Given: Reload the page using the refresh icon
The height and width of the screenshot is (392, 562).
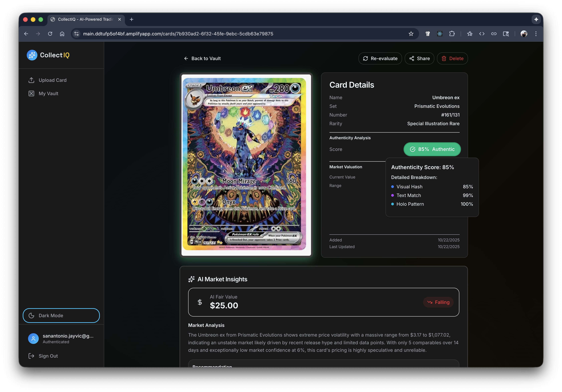Looking at the screenshot, I should tap(50, 34).
